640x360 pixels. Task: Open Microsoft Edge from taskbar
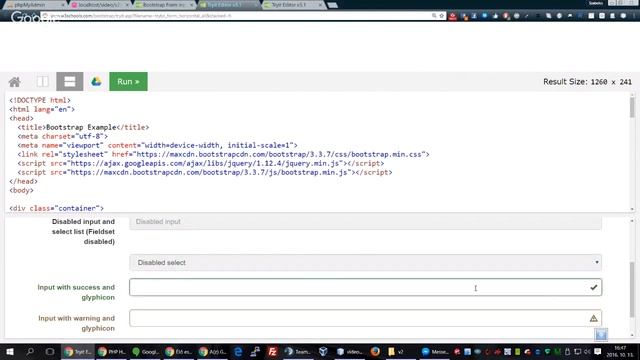(238, 351)
